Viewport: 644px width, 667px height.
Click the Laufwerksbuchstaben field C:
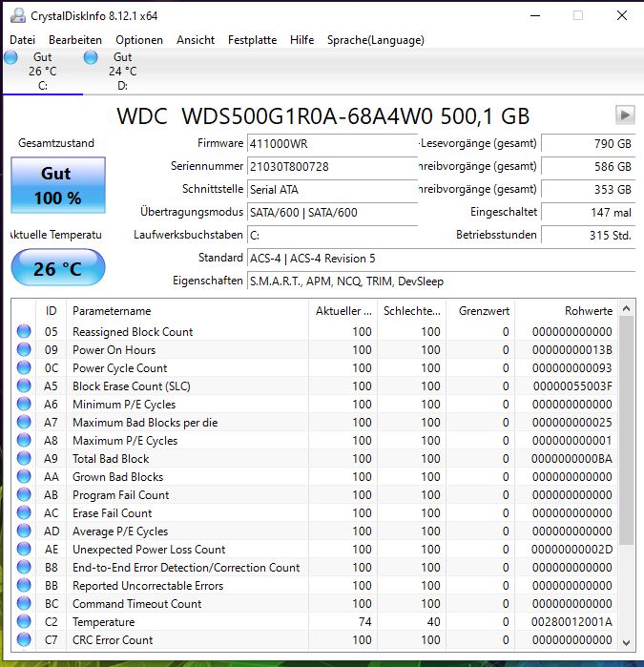[332, 236]
